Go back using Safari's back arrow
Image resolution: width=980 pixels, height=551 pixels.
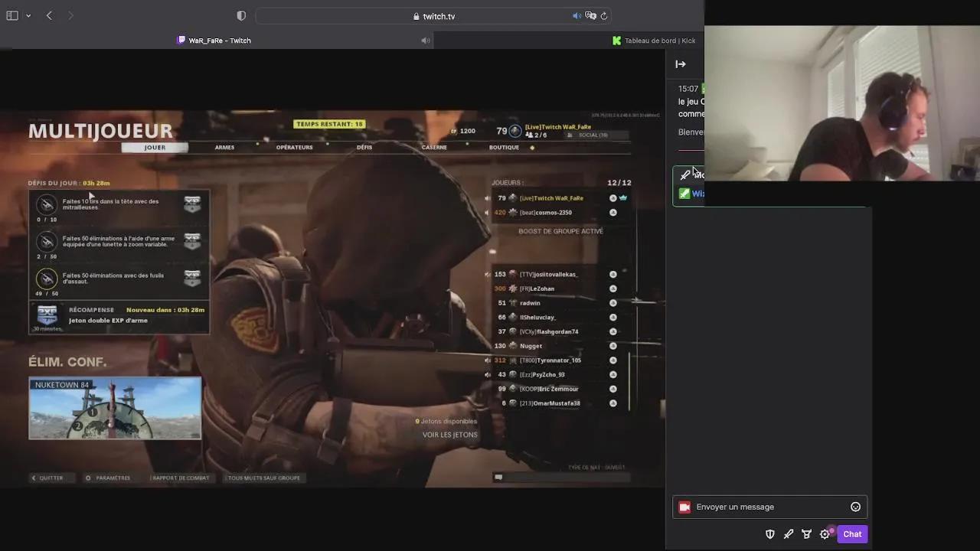point(49,15)
